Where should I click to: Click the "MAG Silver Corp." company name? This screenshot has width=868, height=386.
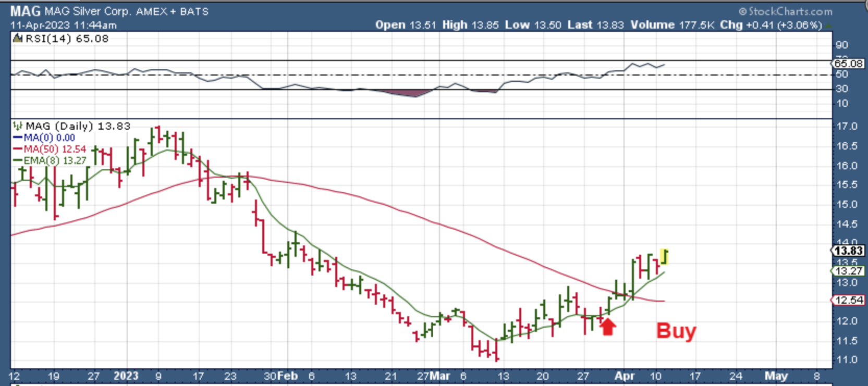point(88,11)
